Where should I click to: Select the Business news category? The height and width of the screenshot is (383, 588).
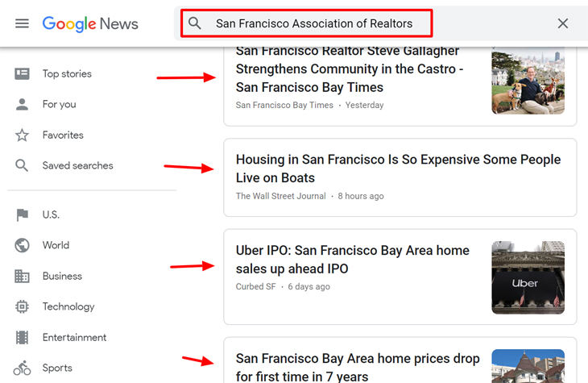pos(62,276)
